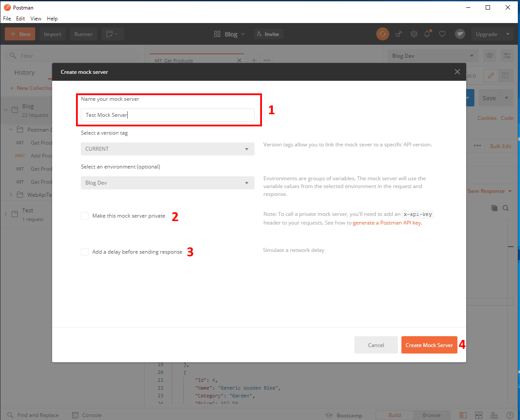Click the Invite button
520x420 pixels.
point(268,34)
